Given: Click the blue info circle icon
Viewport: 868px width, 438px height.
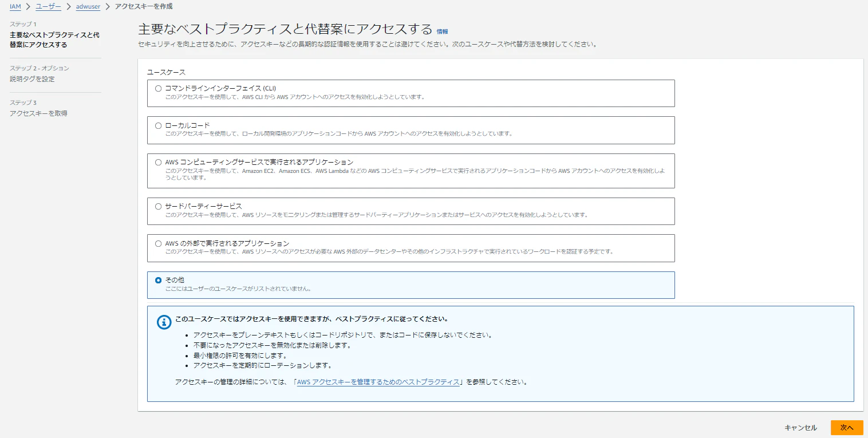Looking at the screenshot, I should pos(164,322).
